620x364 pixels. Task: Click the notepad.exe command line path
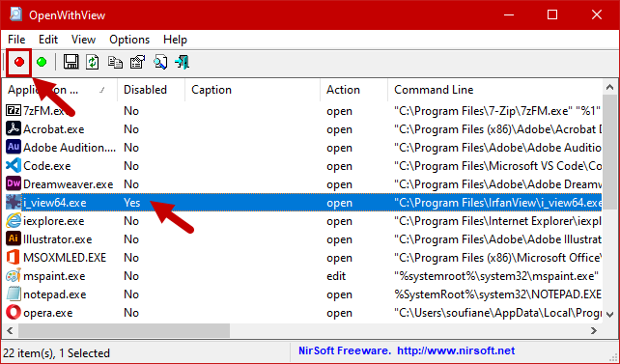(x=497, y=294)
